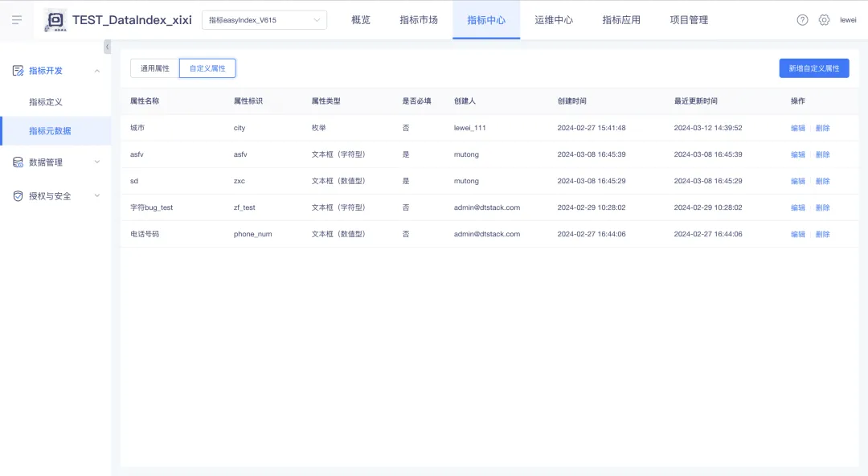Delete the sd attribute row

coord(823,181)
